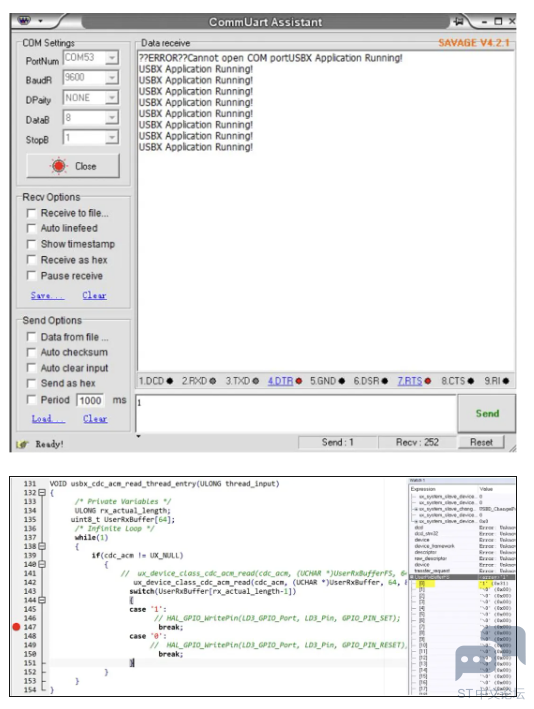534x709 pixels.
Task: Enable Data from file checkbox
Action: coord(31,337)
